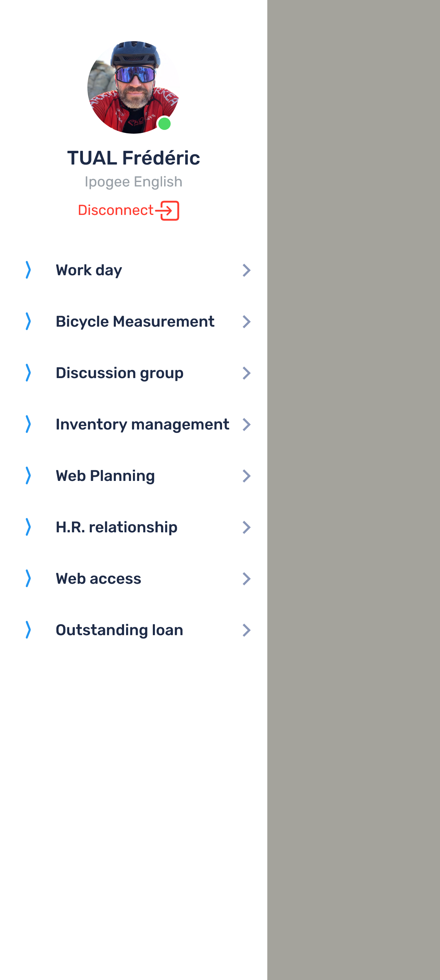Open the Outstanding loan menu entry
440x980 pixels.
(x=134, y=630)
